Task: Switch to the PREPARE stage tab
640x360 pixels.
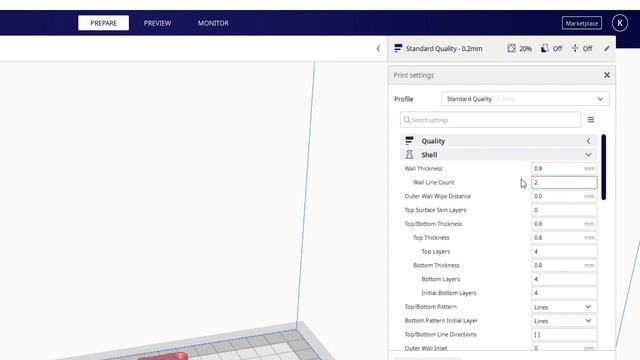Action: tap(103, 23)
